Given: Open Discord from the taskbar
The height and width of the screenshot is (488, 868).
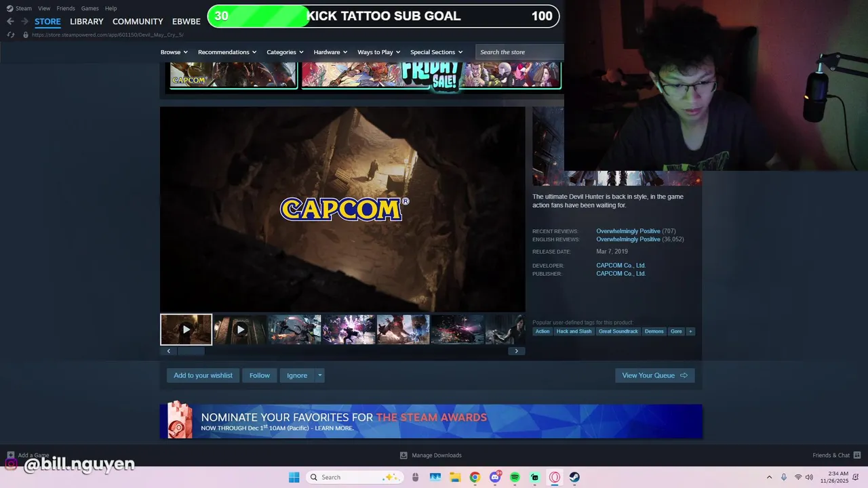Looking at the screenshot, I should click(x=495, y=477).
